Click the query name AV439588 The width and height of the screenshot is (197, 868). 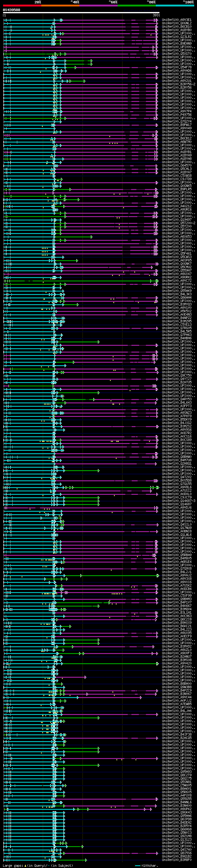pos(11,10)
